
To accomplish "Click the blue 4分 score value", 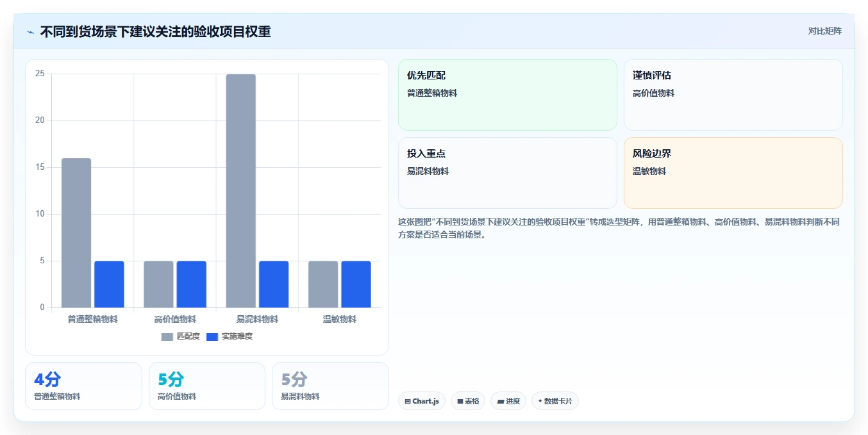I will point(47,380).
